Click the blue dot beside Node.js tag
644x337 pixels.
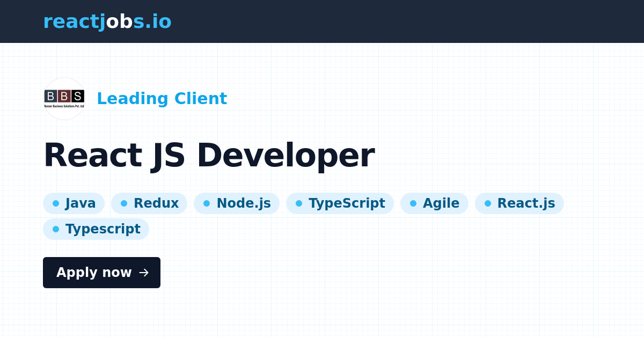[208, 203]
